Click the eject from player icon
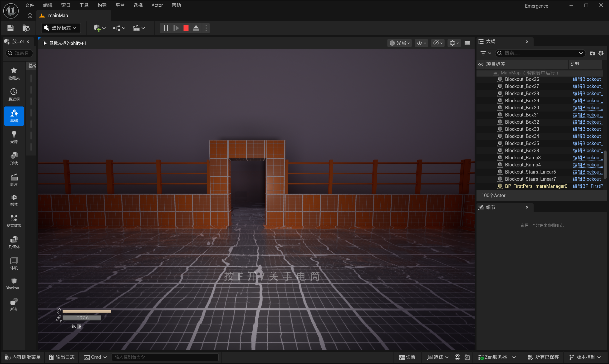The image size is (609, 364). pos(196,28)
